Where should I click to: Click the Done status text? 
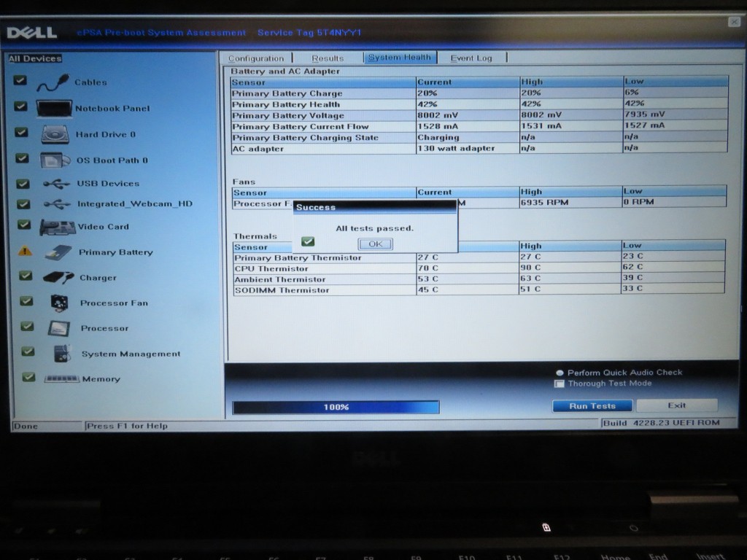pos(26,426)
